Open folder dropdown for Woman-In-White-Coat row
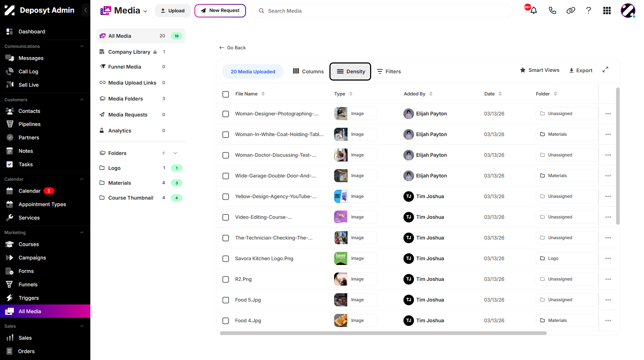 pos(567,134)
